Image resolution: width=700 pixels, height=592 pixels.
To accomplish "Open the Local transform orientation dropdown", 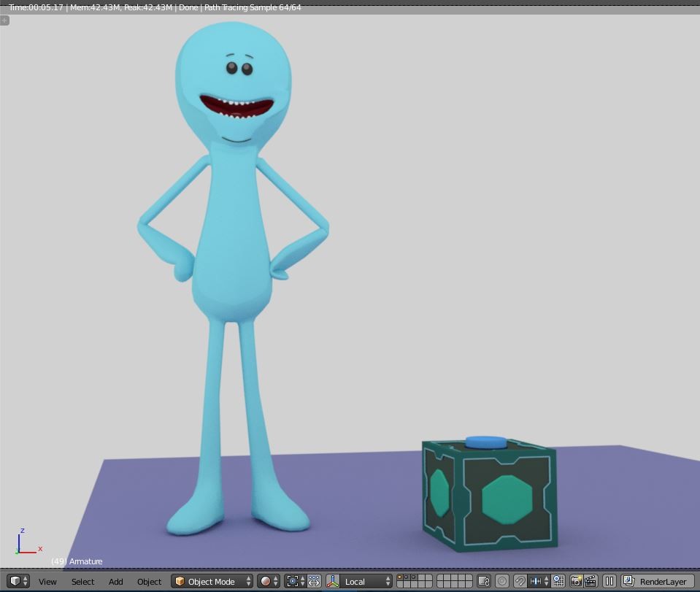I will point(359,581).
